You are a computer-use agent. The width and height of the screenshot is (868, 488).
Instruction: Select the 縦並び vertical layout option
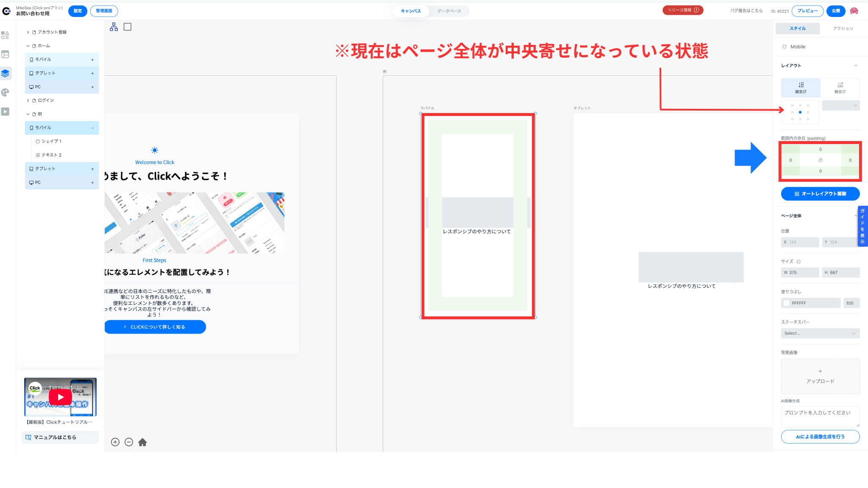coord(801,88)
